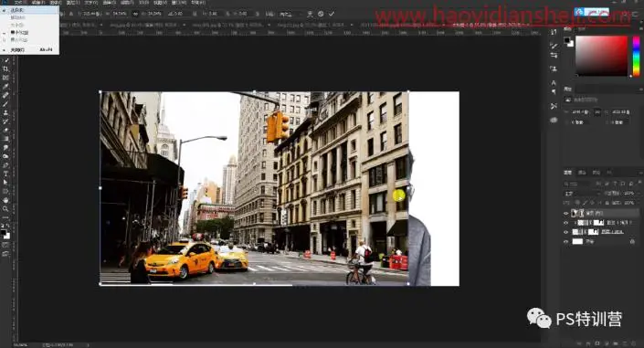Select the Dodge tool

6,156
